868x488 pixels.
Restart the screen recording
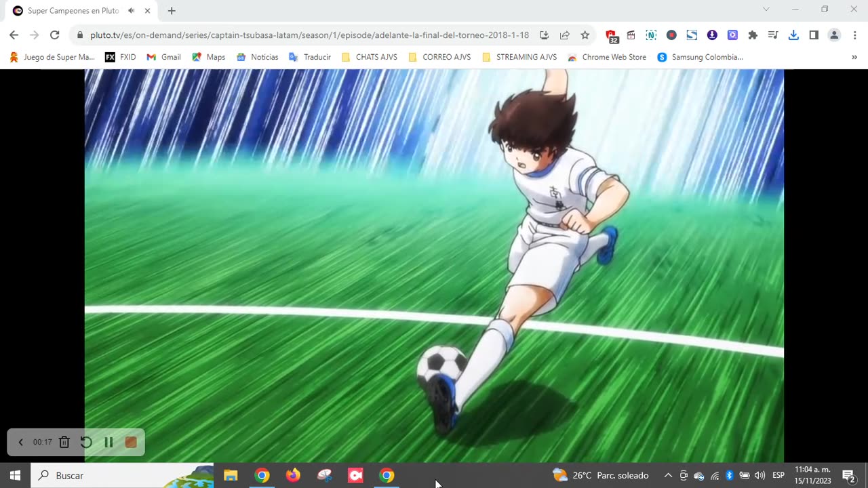(86, 442)
